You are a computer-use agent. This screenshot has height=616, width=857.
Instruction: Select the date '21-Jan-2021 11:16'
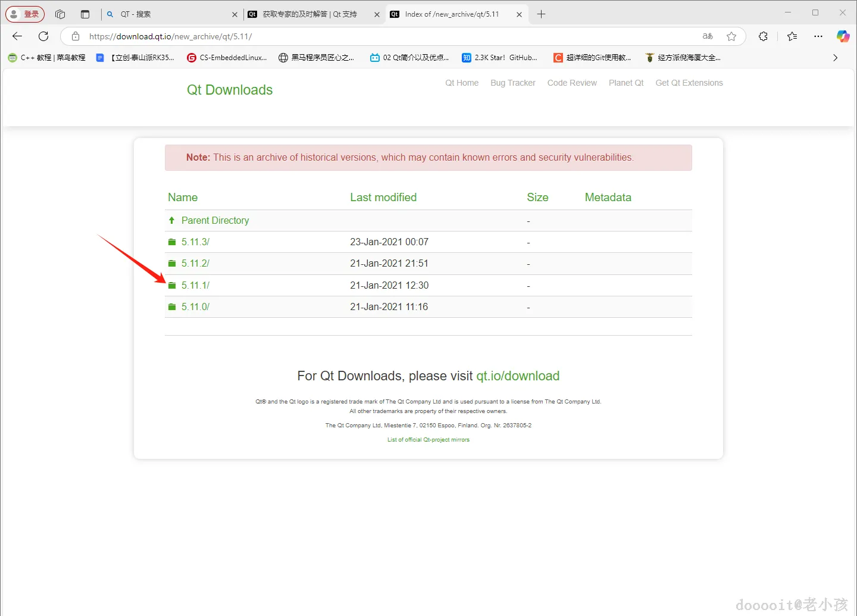(389, 307)
